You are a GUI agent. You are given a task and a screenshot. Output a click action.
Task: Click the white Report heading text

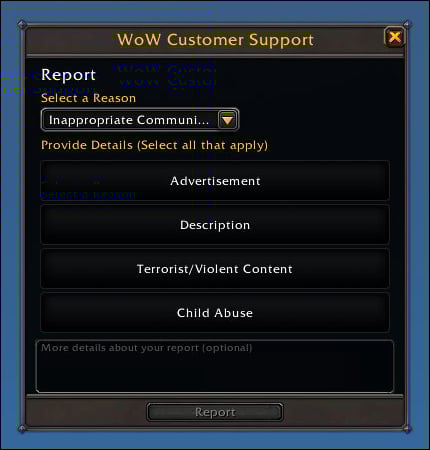(68, 75)
